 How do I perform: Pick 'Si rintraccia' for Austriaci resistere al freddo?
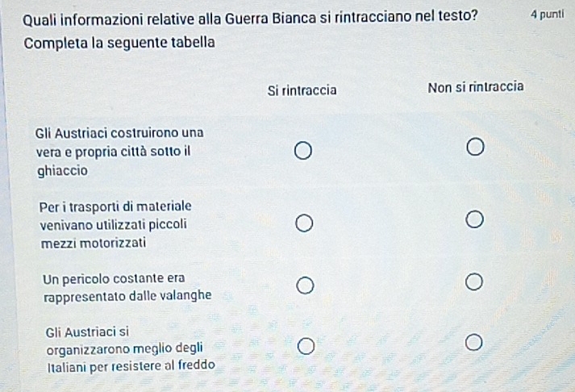pyautogui.click(x=304, y=346)
